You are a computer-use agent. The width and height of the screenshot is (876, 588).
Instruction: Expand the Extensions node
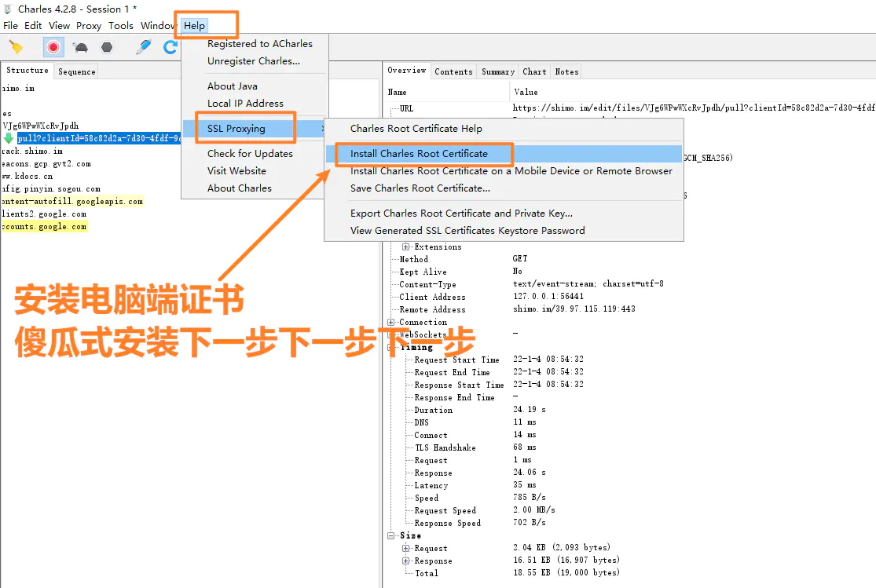tap(406, 247)
